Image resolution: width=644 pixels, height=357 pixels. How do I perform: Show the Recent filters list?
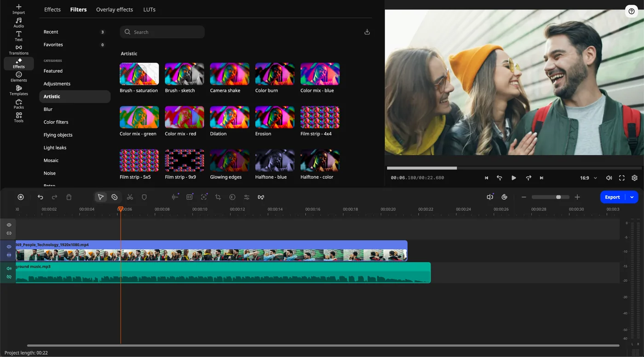[x=75, y=32]
